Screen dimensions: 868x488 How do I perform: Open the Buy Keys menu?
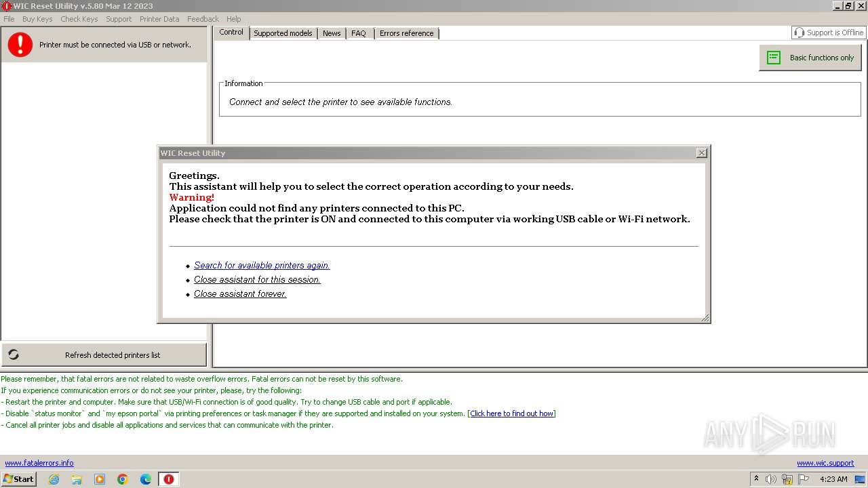(37, 19)
